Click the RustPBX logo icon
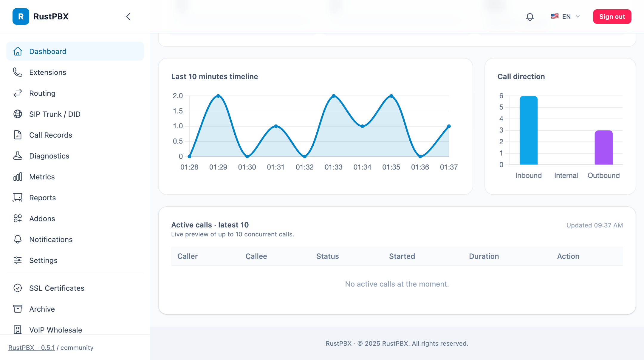This screenshot has width=644, height=360. point(21,16)
